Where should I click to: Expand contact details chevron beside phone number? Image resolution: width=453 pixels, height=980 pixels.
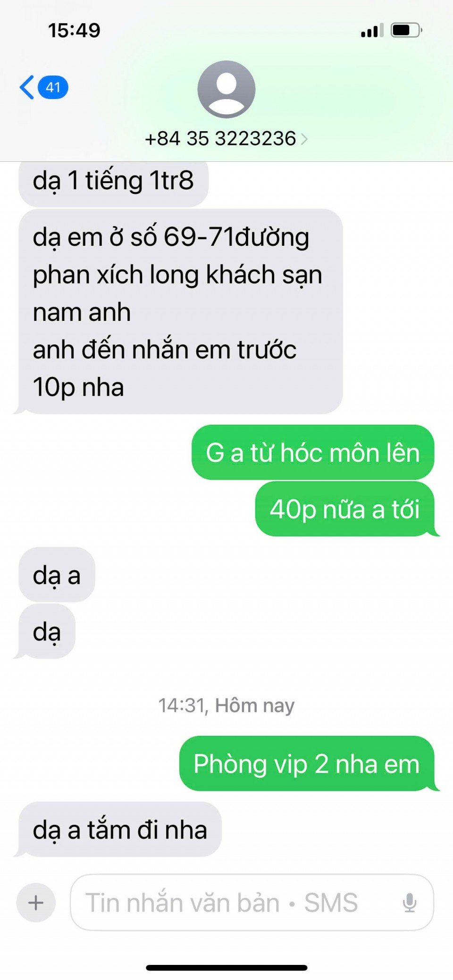point(304,139)
